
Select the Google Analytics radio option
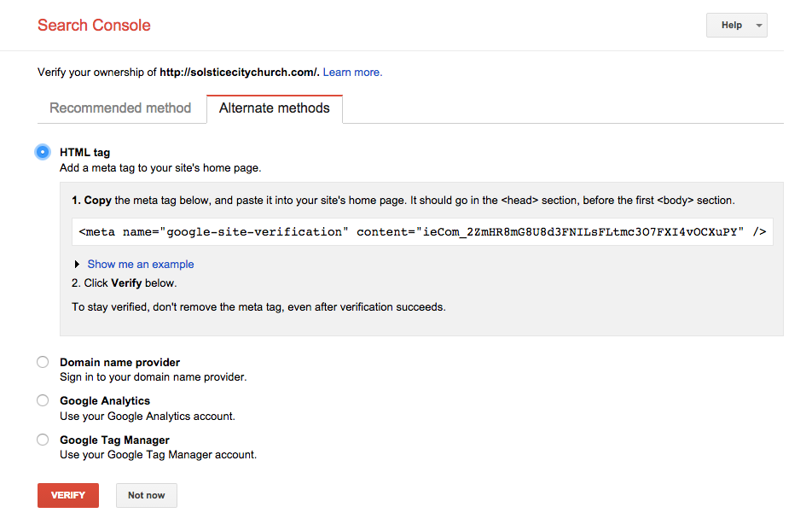click(x=43, y=400)
